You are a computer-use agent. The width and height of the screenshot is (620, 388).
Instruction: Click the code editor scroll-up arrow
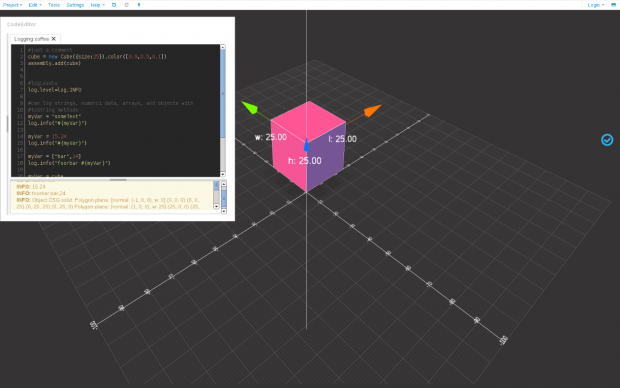pos(223,47)
